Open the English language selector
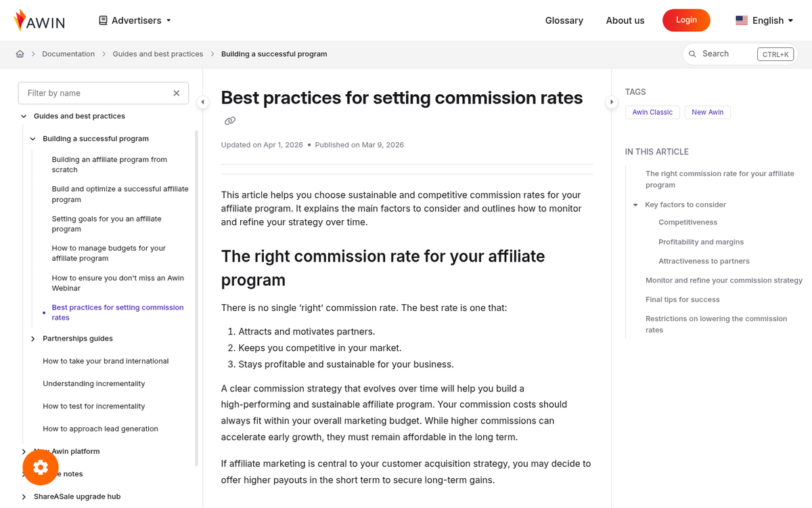812x508 pixels. [x=763, y=20]
